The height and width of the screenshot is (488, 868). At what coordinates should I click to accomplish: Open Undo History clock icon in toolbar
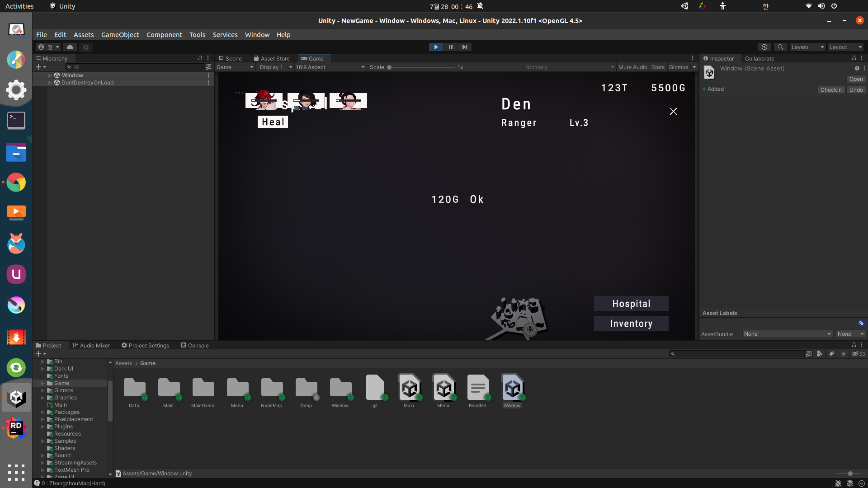click(x=764, y=47)
